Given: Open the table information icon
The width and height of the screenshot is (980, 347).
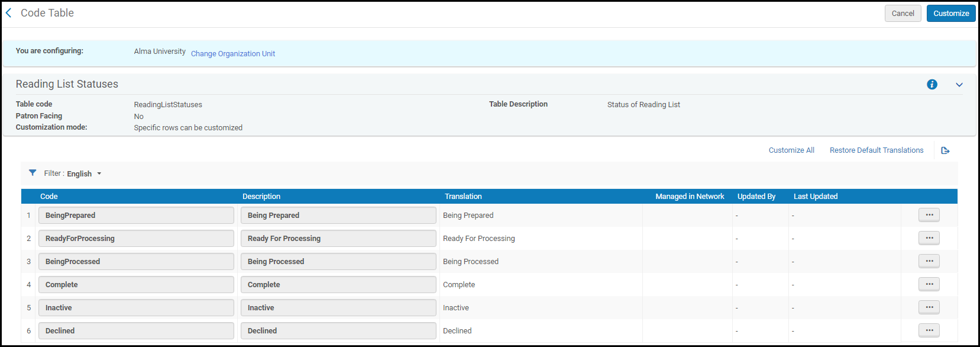Looking at the screenshot, I should pyautogui.click(x=932, y=85).
